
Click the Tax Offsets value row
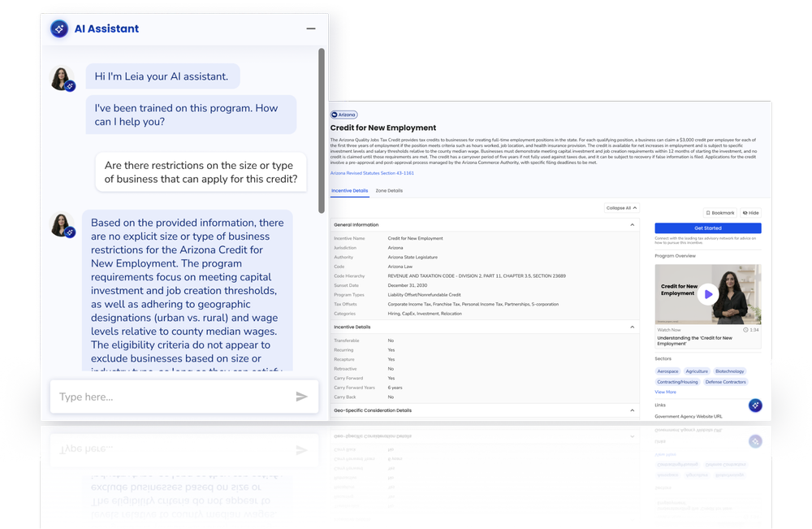point(473,304)
